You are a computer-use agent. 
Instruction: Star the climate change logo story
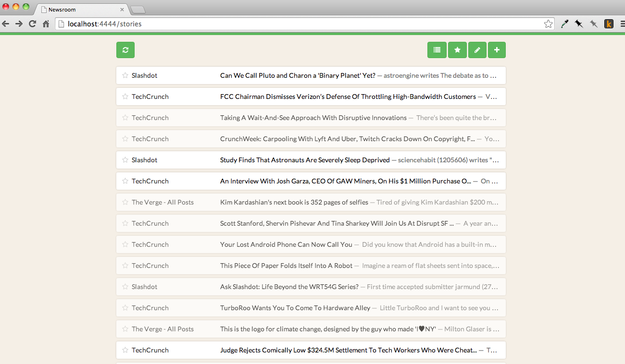click(x=125, y=329)
